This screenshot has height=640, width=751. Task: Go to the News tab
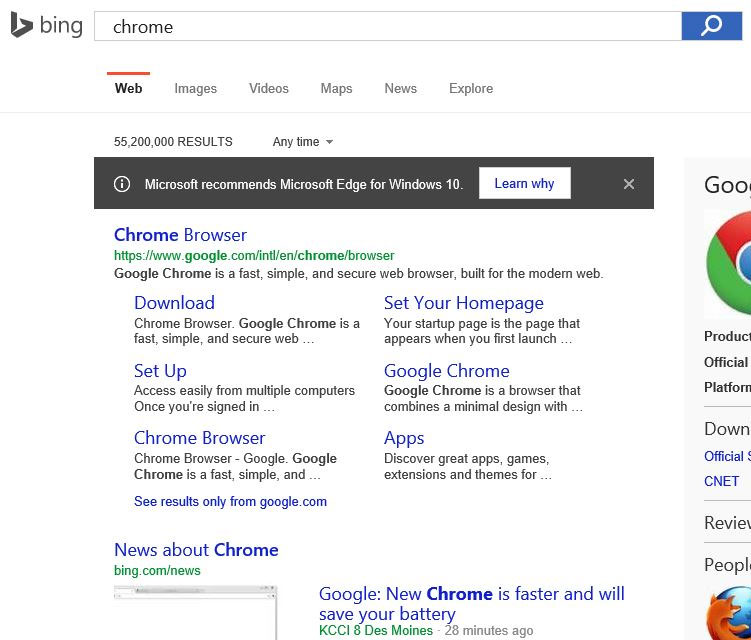[400, 89]
